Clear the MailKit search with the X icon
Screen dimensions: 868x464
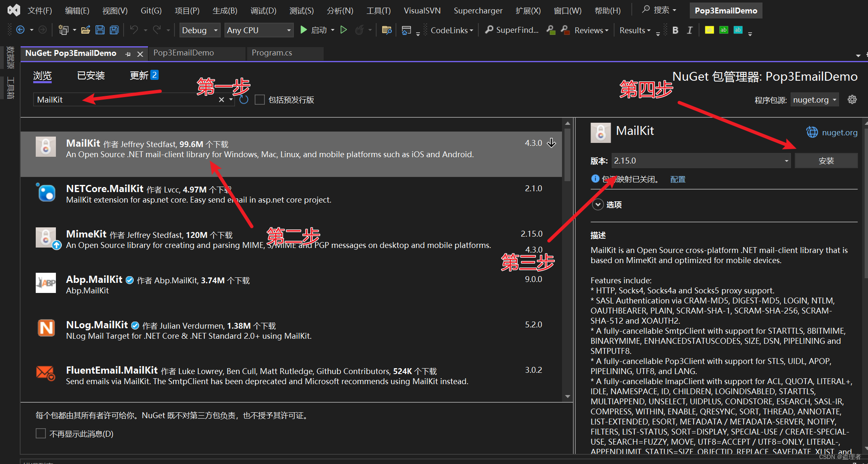(222, 100)
